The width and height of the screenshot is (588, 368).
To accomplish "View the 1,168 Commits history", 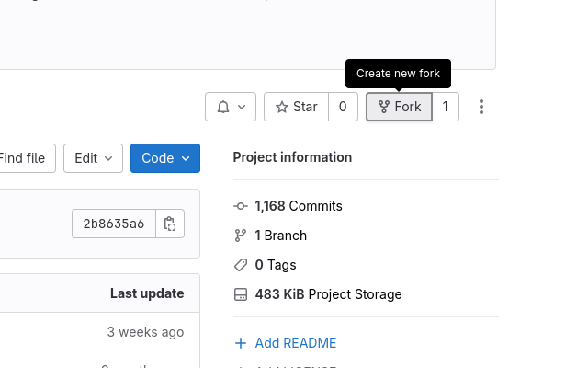I will pos(299,206).
